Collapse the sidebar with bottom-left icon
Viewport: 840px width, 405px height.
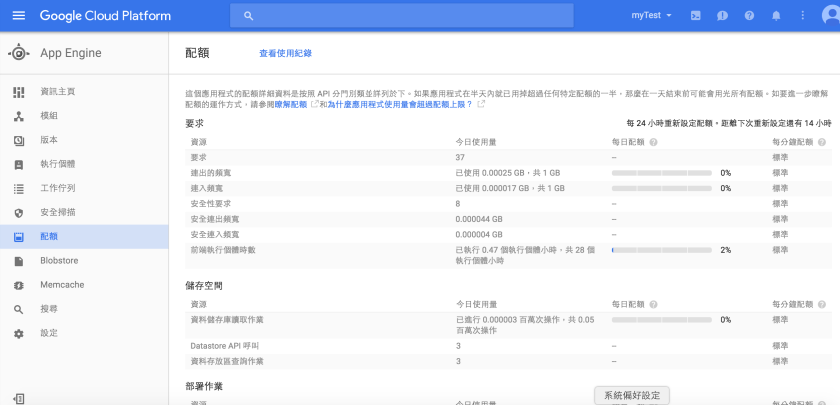19,399
